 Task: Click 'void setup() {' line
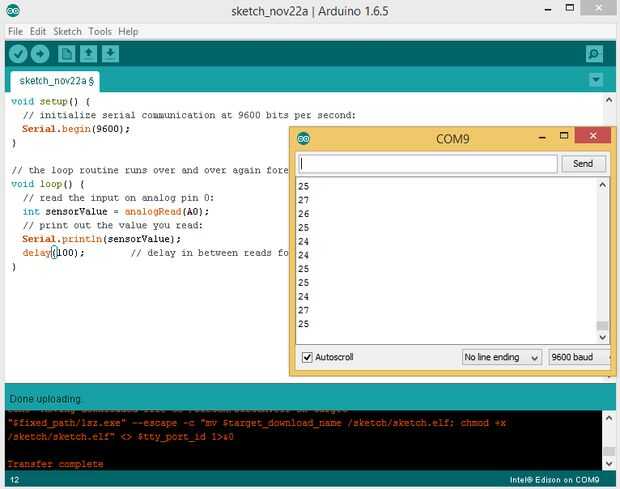pyautogui.click(x=51, y=102)
